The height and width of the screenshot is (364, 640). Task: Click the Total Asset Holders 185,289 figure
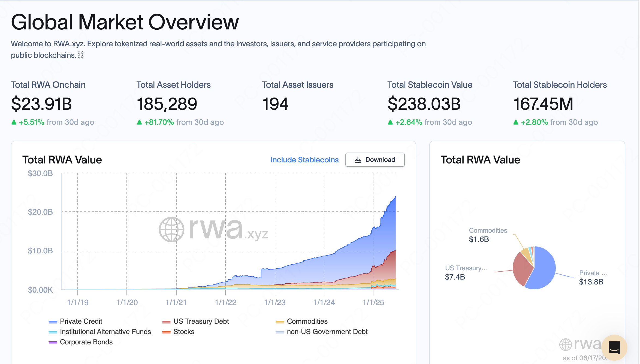(x=167, y=104)
